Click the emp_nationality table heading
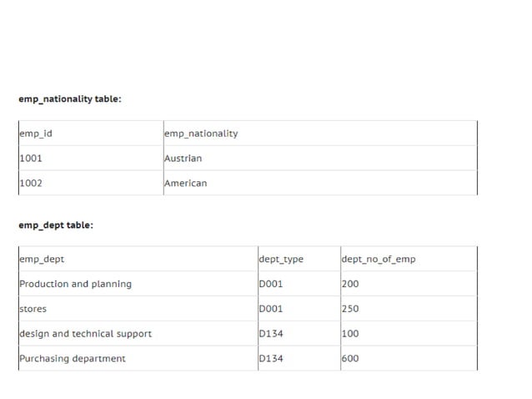532x399 pixels. [70, 99]
